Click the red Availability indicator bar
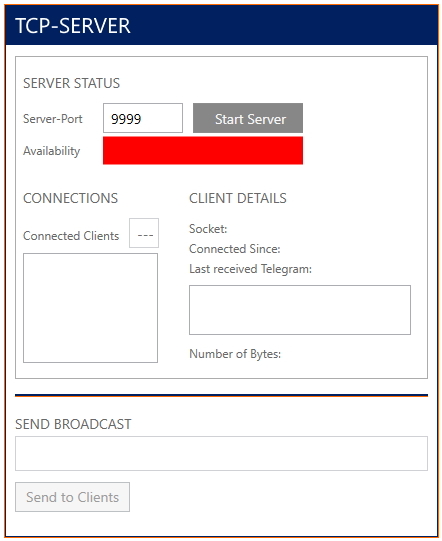 coord(203,150)
